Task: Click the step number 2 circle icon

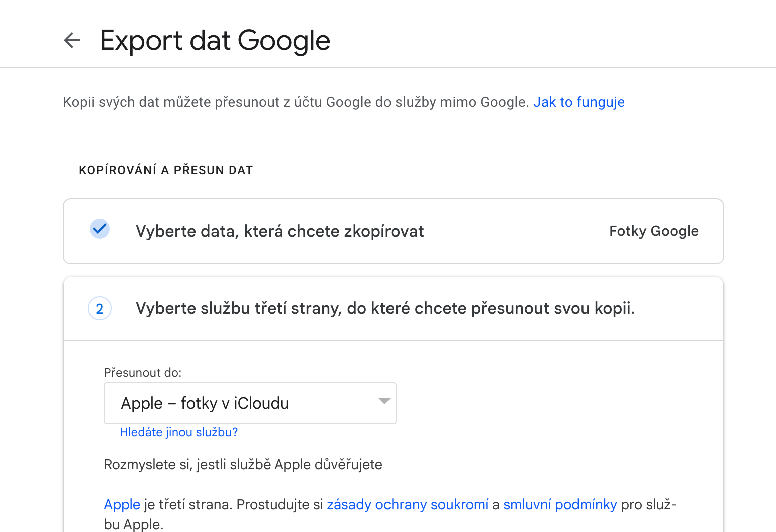Action: pyautogui.click(x=100, y=308)
